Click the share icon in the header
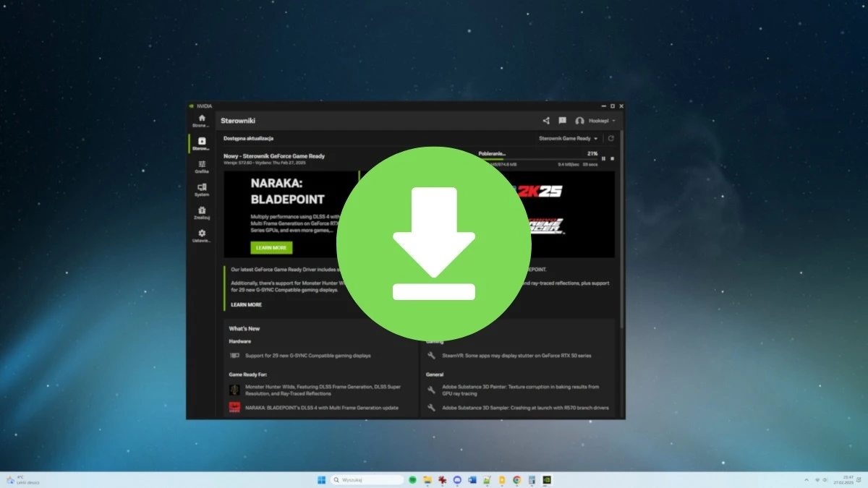Image resolution: width=868 pixels, height=488 pixels. point(546,121)
